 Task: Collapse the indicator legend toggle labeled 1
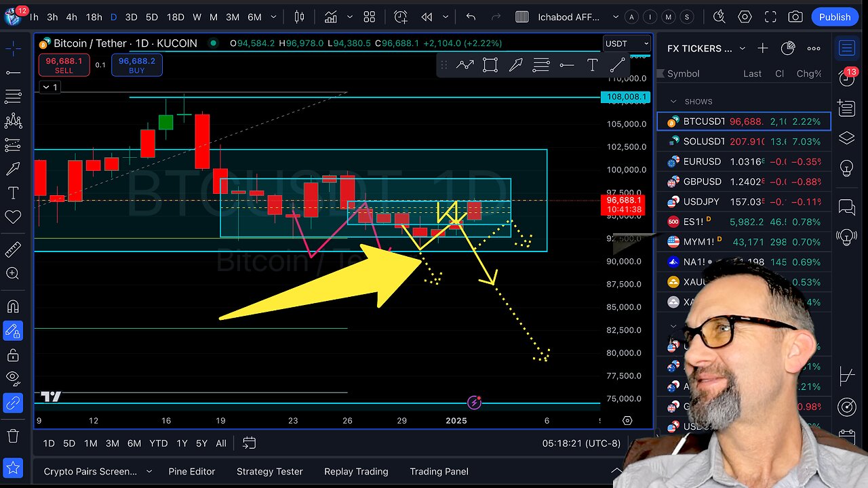(50, 87)
